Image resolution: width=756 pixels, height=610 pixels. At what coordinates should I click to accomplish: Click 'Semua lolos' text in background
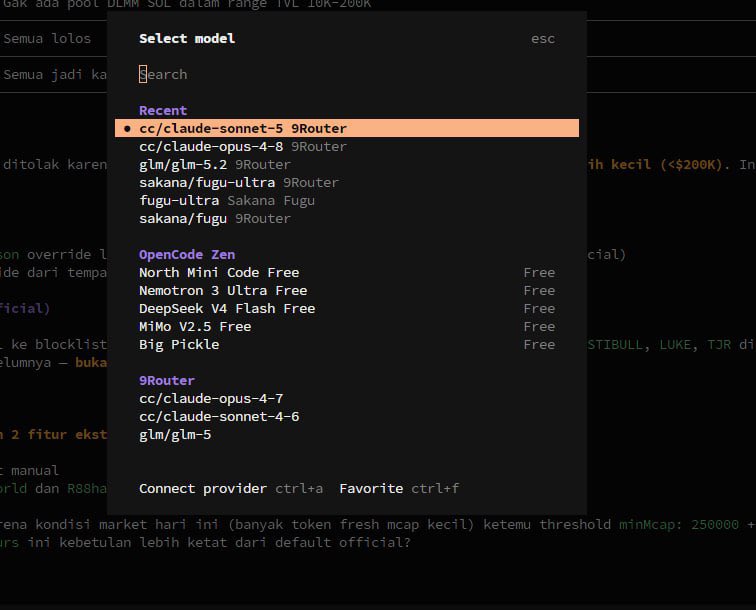point(47,39)
